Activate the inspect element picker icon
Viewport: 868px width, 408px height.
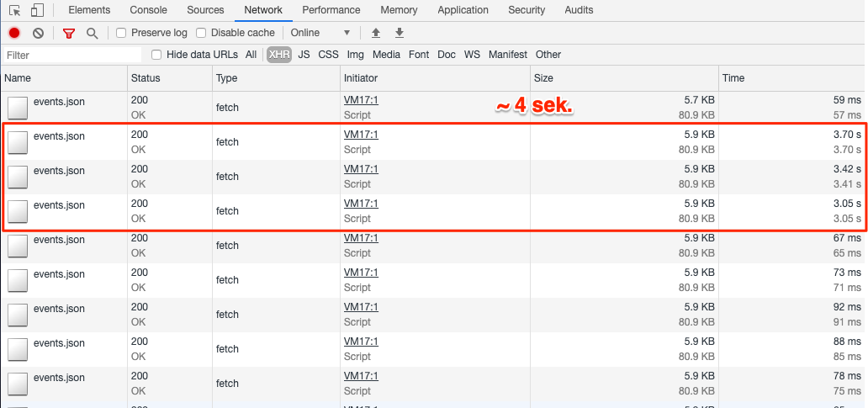[x=15, y=10]
